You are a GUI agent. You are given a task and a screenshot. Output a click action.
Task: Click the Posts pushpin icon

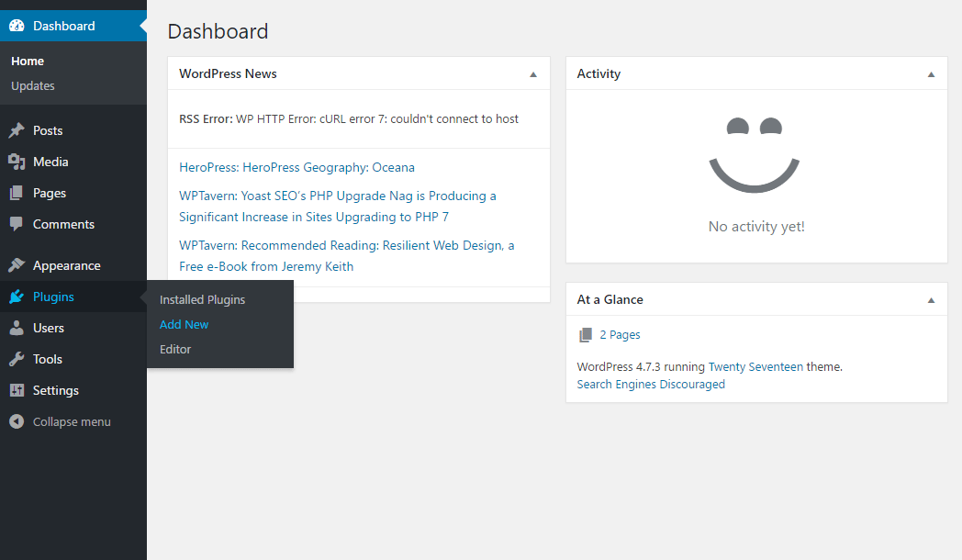tap(17, 130)
